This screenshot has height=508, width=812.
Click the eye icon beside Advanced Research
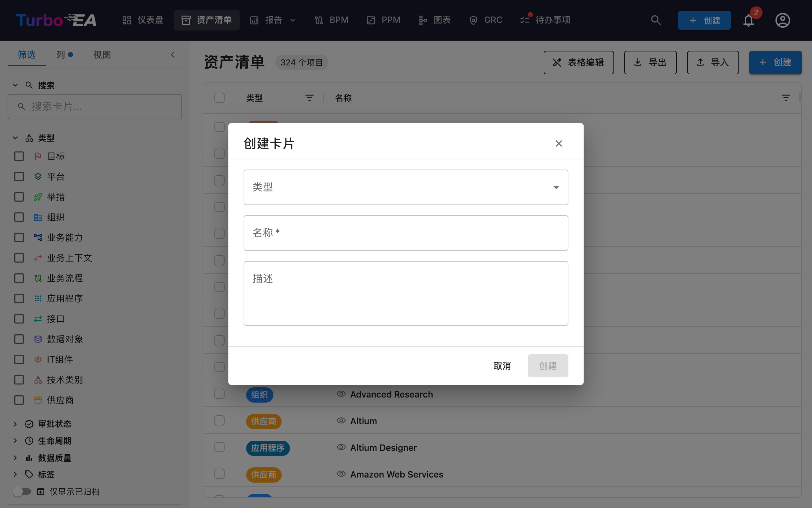[341, 394]
